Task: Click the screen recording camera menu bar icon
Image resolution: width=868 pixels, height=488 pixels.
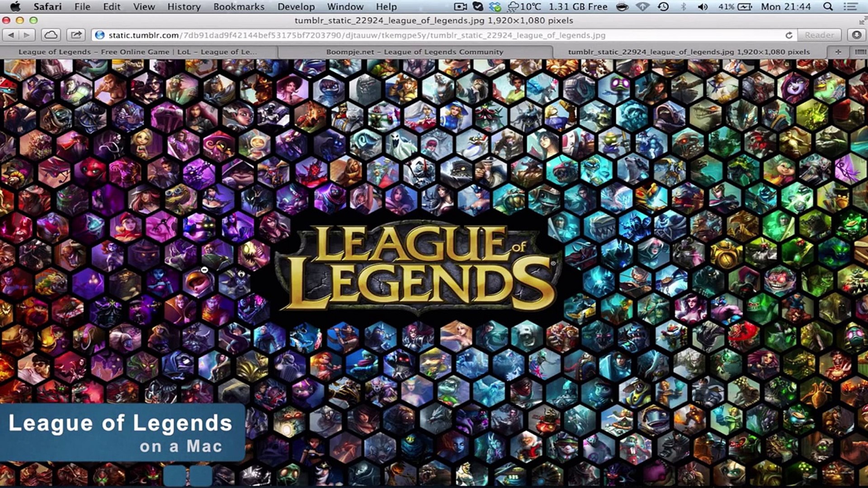Action: (x=460, y=6)
